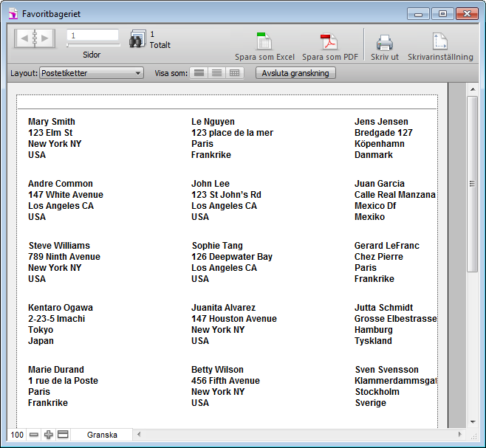The image size is (486, 448).
Task: Switch to form view icon
Action: click(x=199, y=73)
